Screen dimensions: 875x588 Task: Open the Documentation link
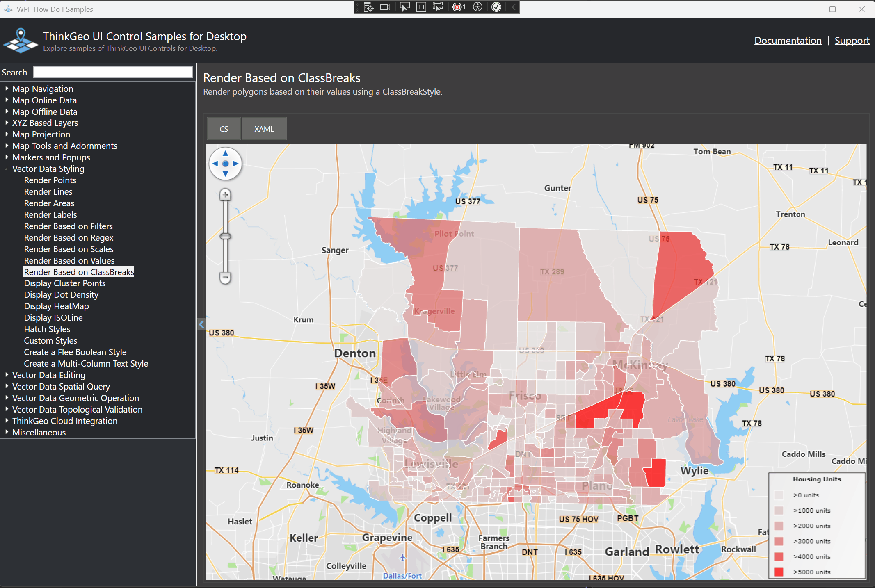[788, 41]
